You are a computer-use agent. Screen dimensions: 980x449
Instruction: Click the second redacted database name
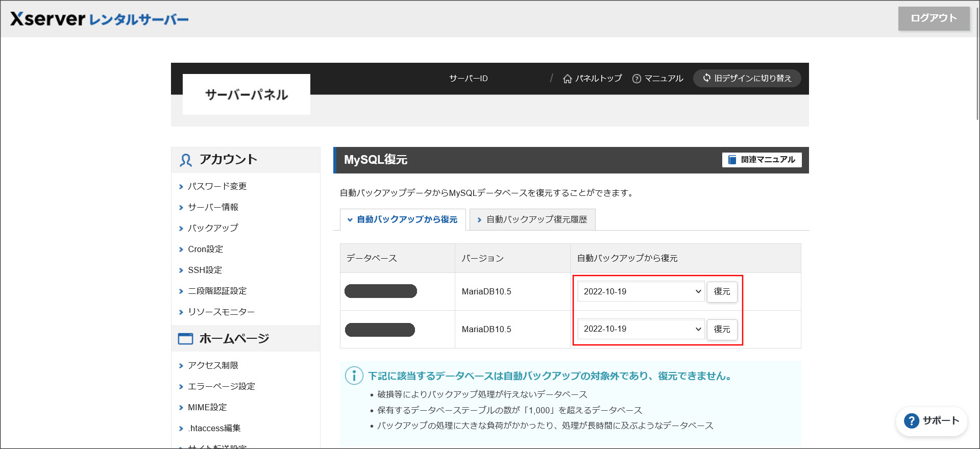pyautogui.click(x=380, y=330)
